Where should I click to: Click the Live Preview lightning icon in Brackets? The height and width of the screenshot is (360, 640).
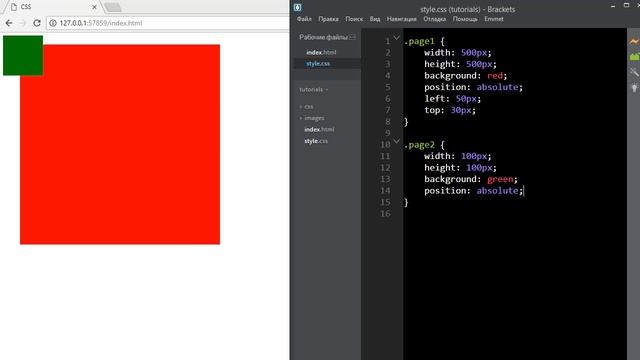634,41
